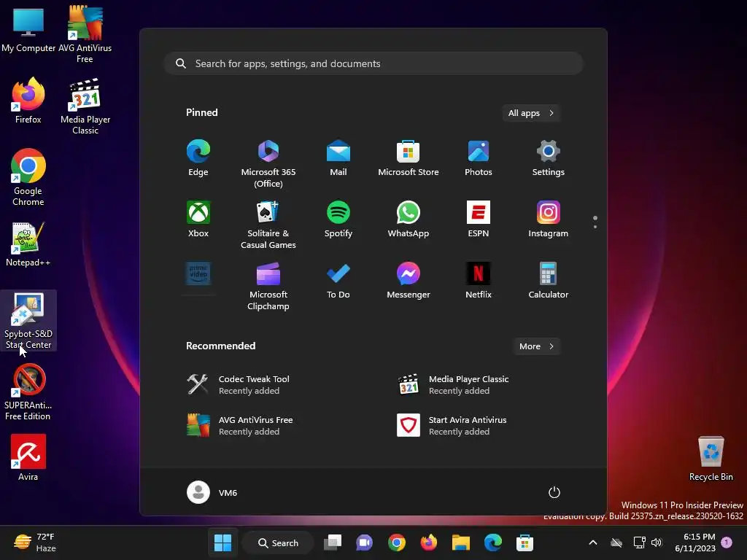Open the VM6 user account menu
This screenshot has width=747, height=560.
[x=212, y=492]
